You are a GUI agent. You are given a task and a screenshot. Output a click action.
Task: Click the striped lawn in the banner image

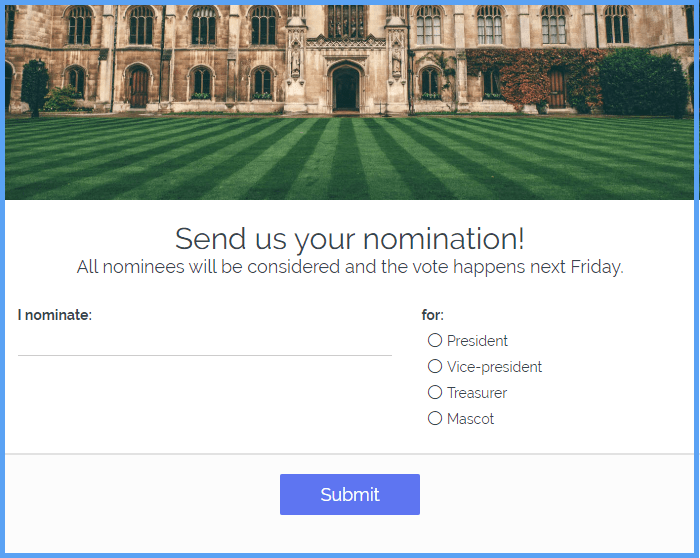pos(350,160)
